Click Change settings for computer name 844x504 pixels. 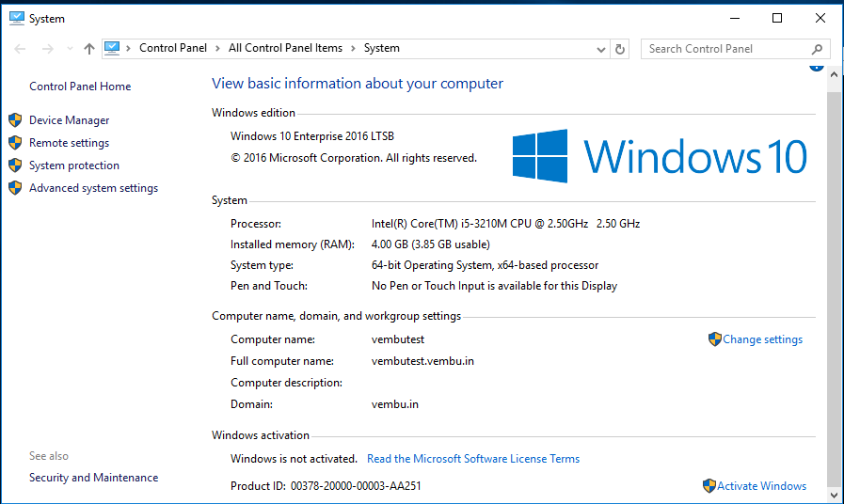(x=762, y=339)
